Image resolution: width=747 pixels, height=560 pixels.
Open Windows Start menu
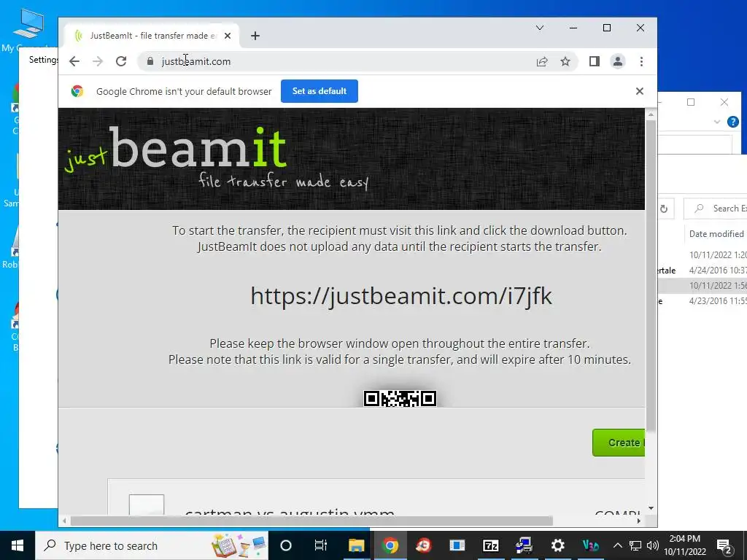[x=18, y=545]
